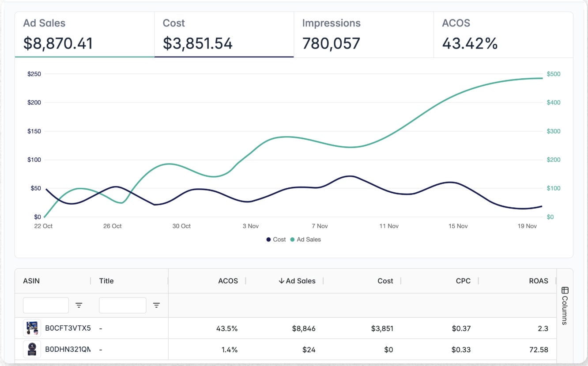Viewport: 588px width, 366px height.
Task: Click the Columns panel icon
Action: coord(565,290)
